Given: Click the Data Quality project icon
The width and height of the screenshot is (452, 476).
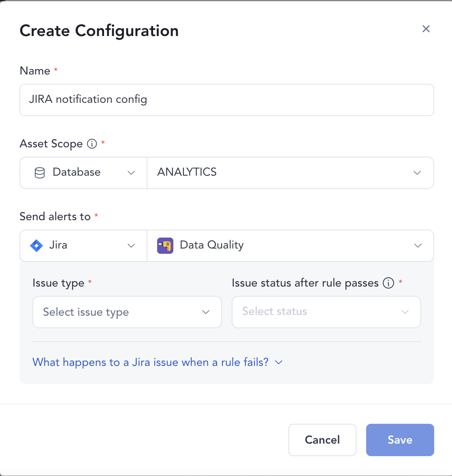Looking at the screenshot, I should point(164,245).
